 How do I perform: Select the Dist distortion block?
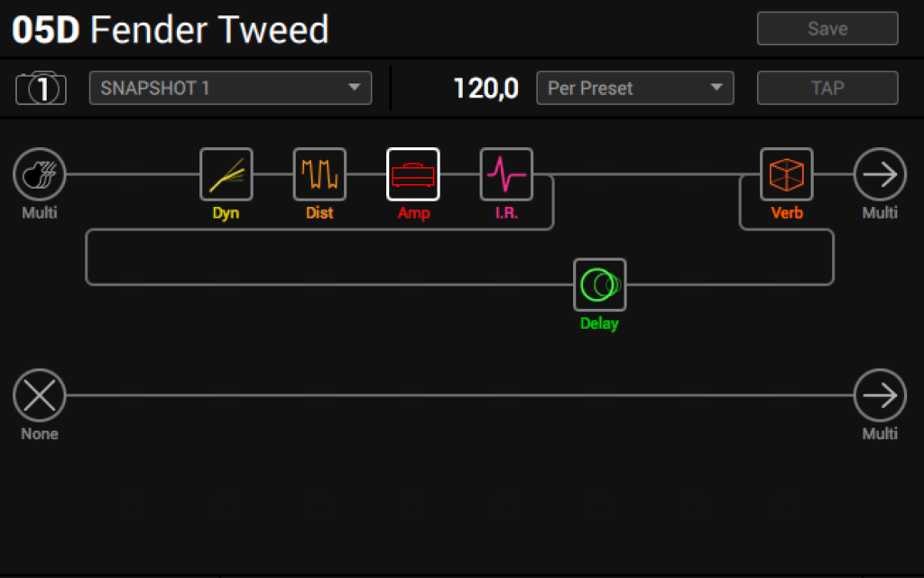tap(319, 174)
